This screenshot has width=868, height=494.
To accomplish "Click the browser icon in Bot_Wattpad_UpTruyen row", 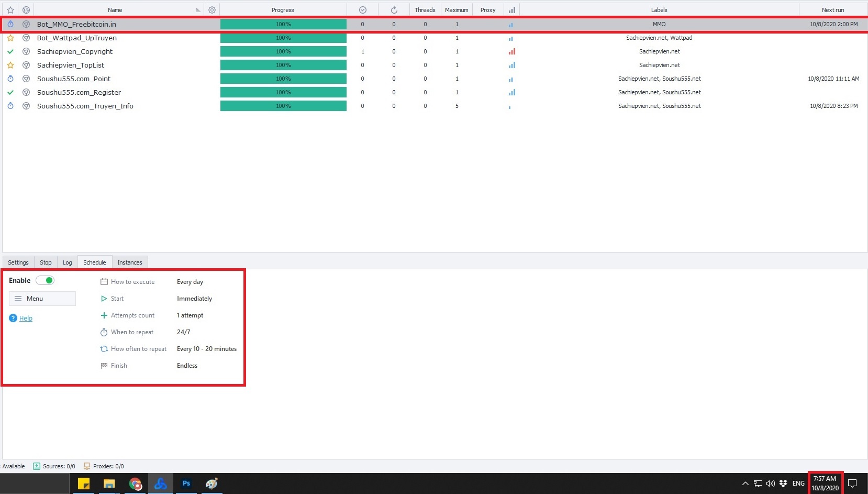I will 26,38.
